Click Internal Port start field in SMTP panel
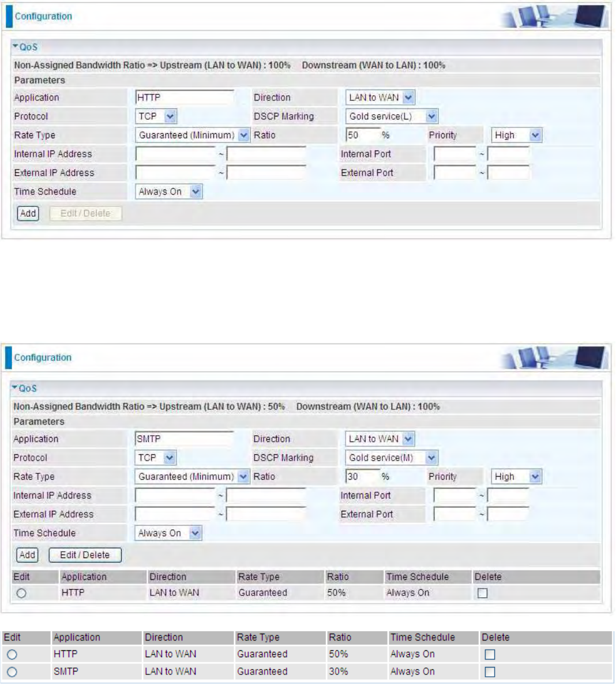616x686 pixels. coord(455,495)
